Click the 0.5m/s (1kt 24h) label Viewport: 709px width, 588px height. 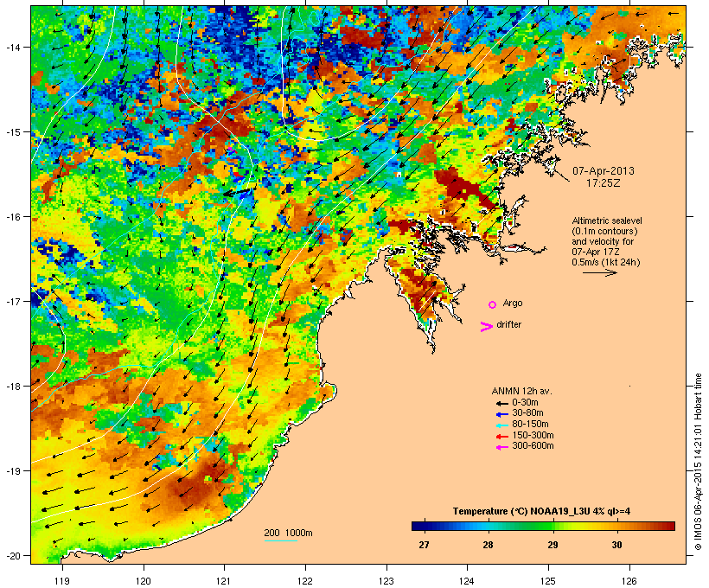point(606,262)
